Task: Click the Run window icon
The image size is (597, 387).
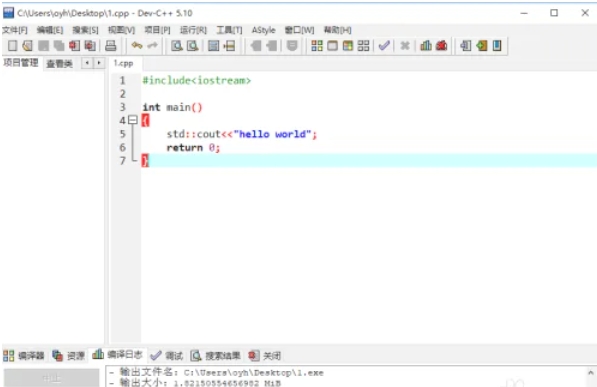Action: point(332,46)
